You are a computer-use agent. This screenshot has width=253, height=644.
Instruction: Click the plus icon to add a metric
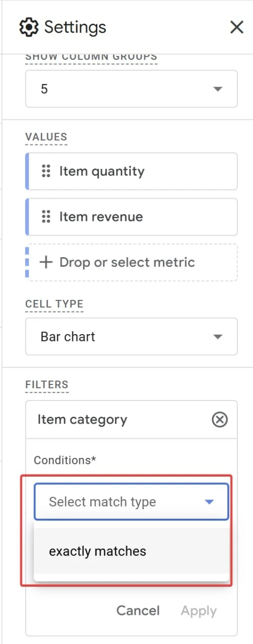[x=46, y=262]
